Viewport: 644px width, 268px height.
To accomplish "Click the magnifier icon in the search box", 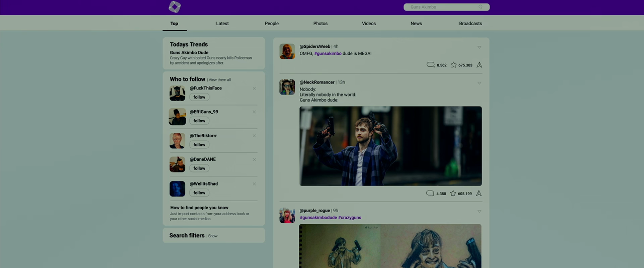I will [x=480, y=7].
